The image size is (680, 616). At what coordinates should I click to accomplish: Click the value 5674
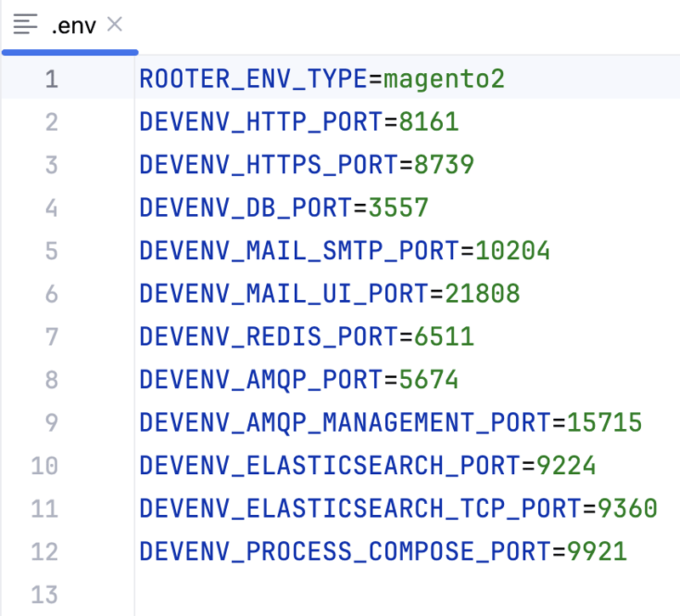pyautogui.click(x=429, y=380)
